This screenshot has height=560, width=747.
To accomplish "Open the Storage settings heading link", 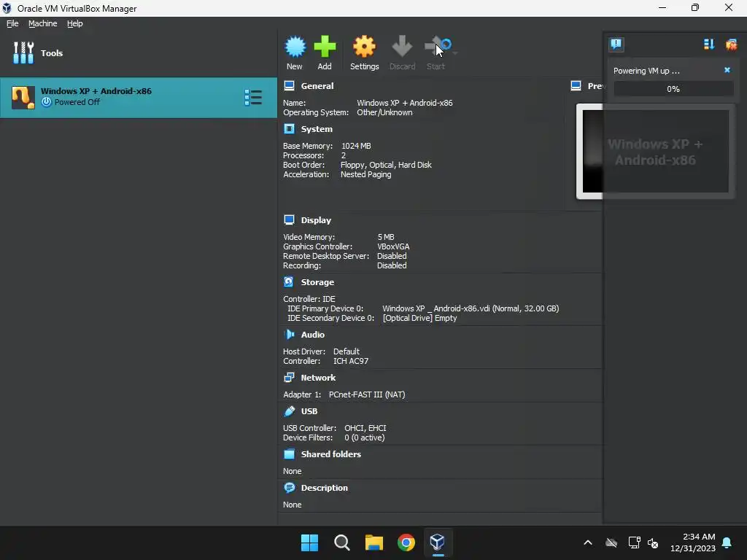I will click(x=317, y=282).
